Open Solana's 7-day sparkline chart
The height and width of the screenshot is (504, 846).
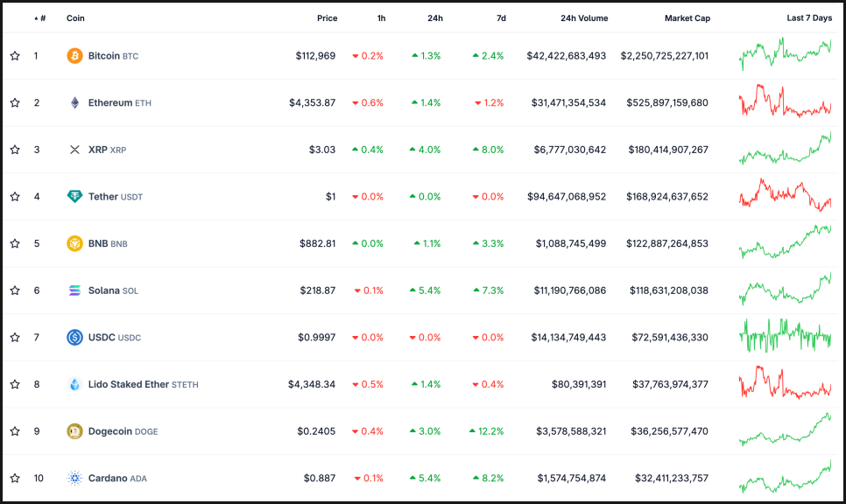(x=785, y=289)
